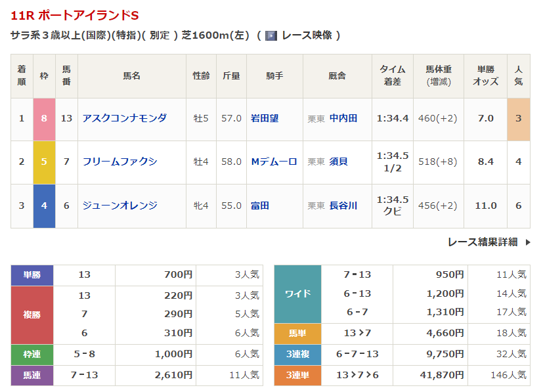View jockey 岩田望 profile
The width and height of the screenshot is (543, 392).
point(265,118)
